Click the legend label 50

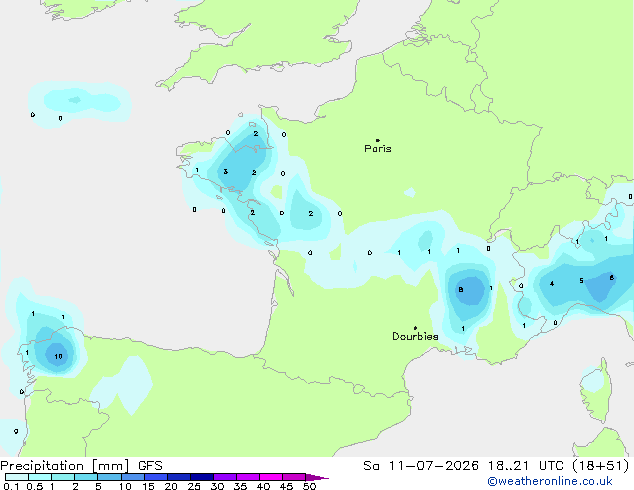(x=310, y=486)
